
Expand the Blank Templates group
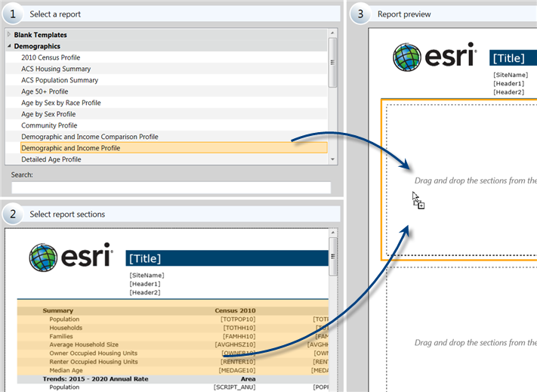9,35
